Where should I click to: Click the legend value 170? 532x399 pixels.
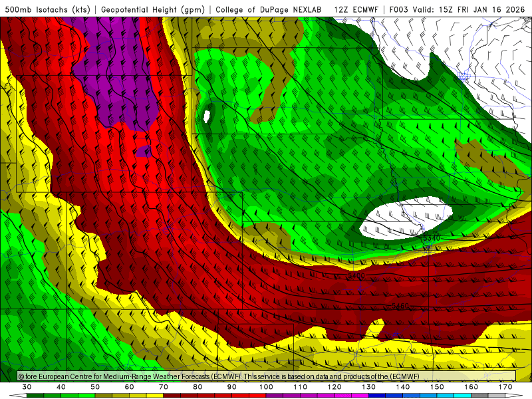505,387
